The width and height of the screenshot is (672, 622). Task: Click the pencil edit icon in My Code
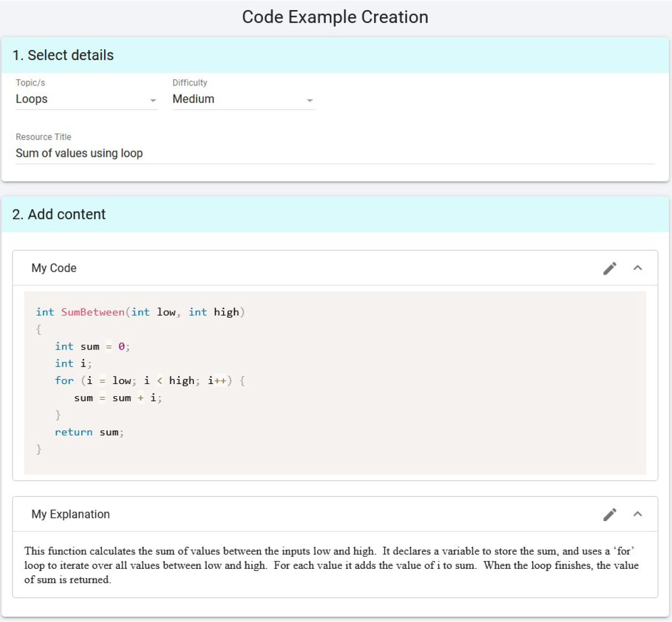(x=610, y=268)
